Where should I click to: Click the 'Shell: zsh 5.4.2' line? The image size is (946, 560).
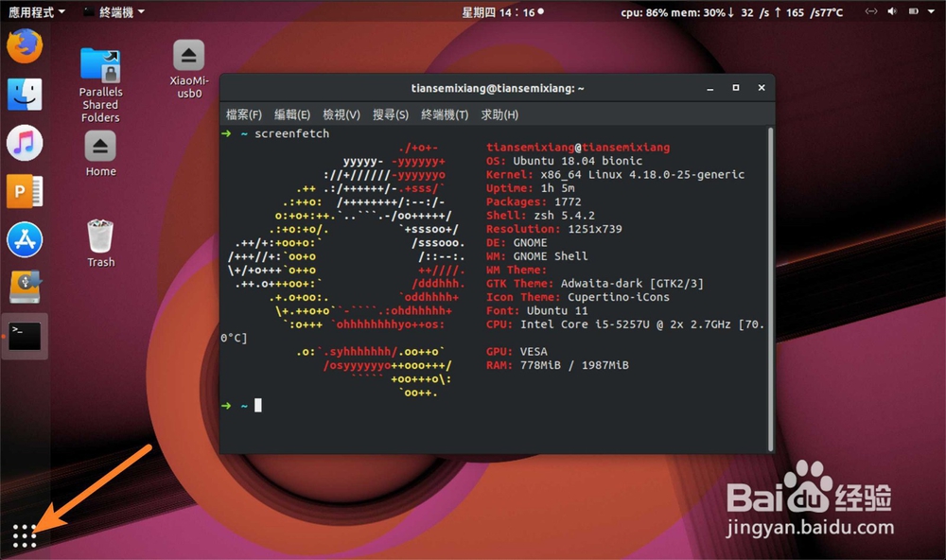click(x=540, y=216)
